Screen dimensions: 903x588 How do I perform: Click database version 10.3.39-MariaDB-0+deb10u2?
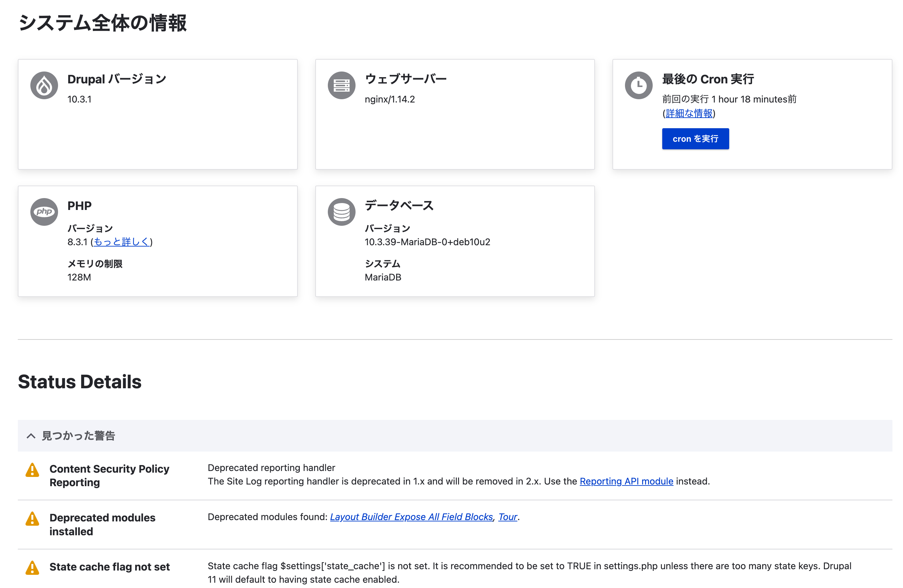pos(427,242)
